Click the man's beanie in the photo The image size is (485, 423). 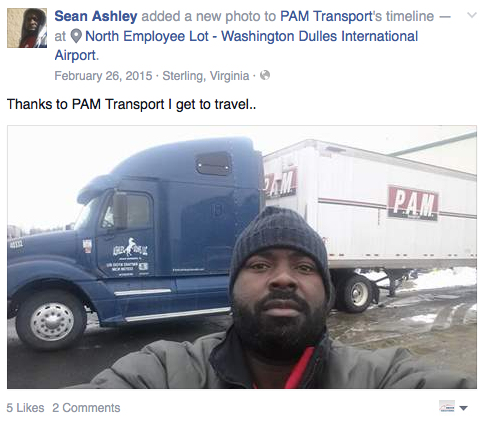(279, 240)
